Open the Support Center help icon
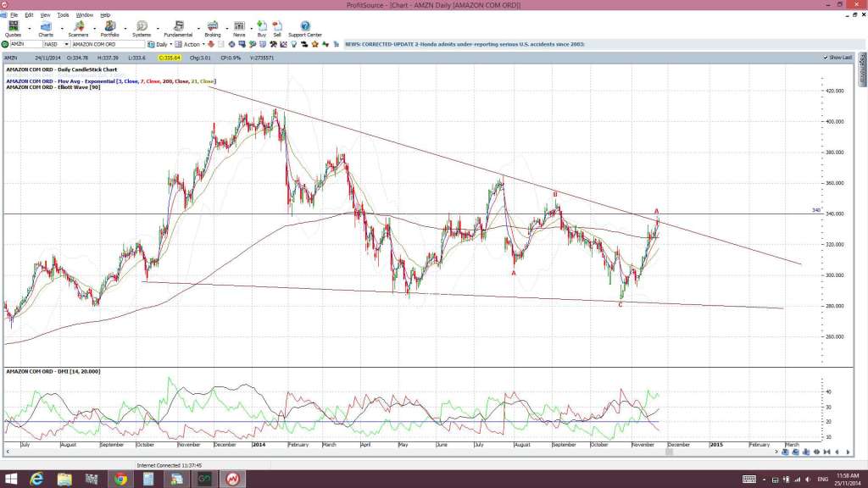Image resolution: width=868 pixels, height=488 pixels. pyautogui.click(x=305, y=29)
